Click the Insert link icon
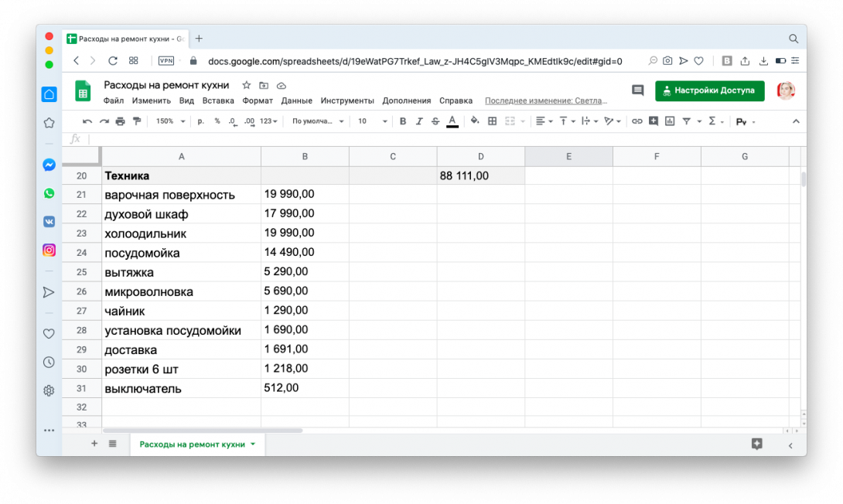The height and width of the screenshot is (504, 843). coord(637,121)
